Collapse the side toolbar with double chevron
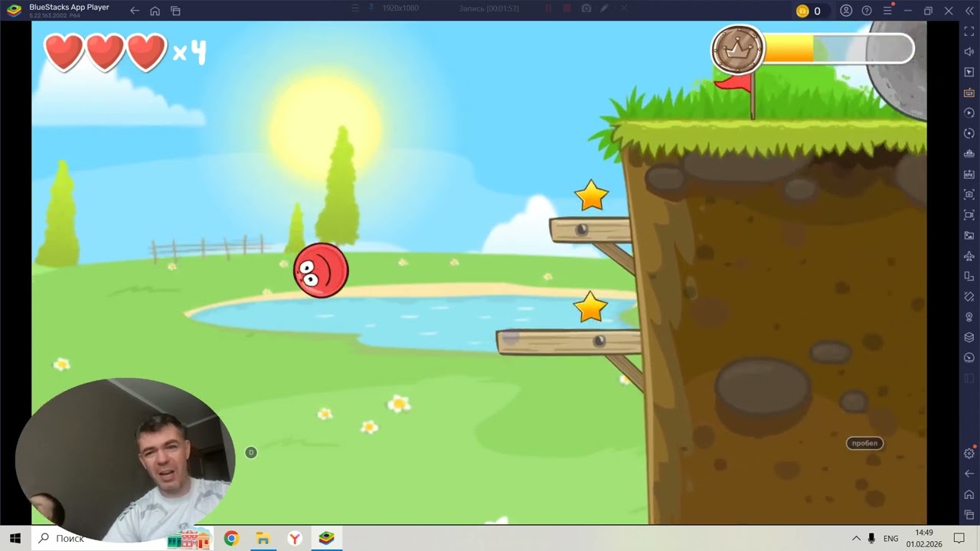This screenshot has height=551, width=980. (969, 11)
